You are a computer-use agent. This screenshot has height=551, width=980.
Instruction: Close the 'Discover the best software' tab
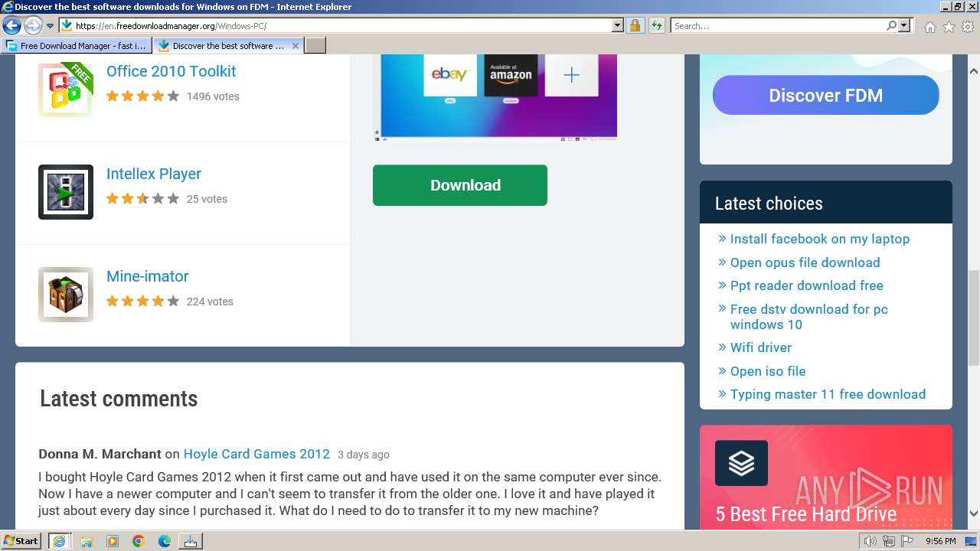(x=296, y=46)
